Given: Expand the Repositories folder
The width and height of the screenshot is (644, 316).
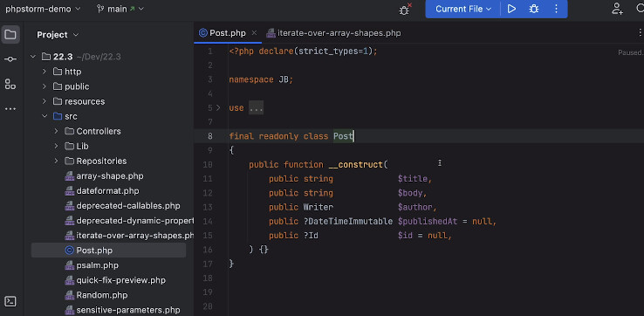Looking at the screenshot, I should click(56, 161).
